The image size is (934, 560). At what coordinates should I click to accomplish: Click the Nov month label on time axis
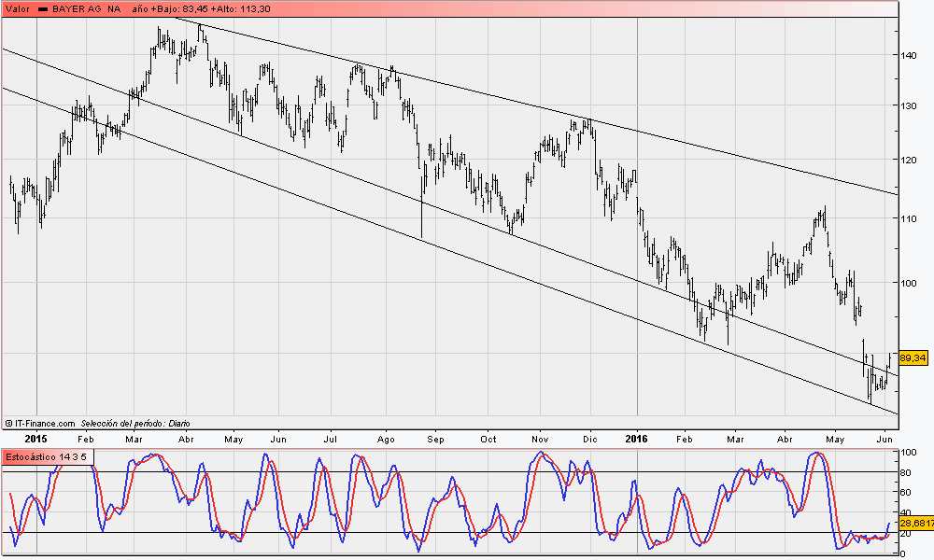(x=539, y=439)
